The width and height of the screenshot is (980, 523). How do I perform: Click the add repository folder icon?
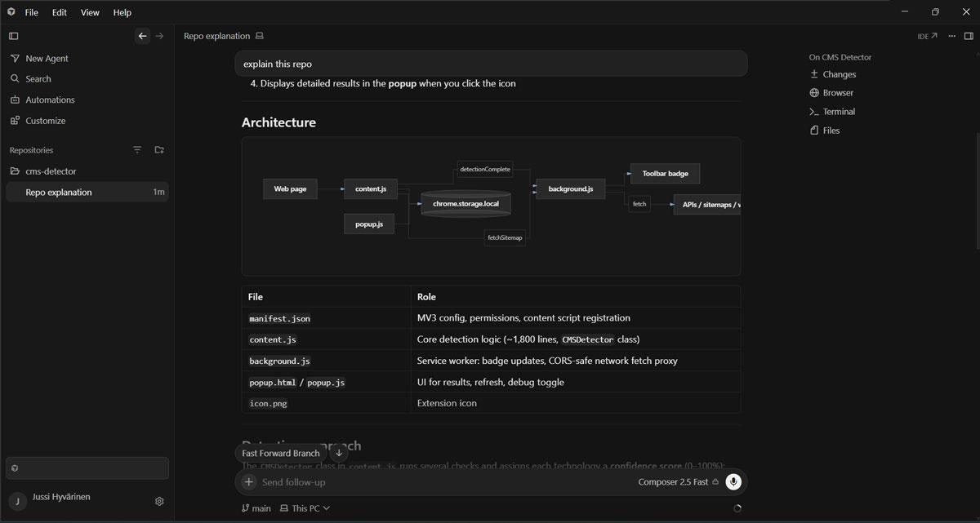pyautogui.click(x=159, y=150)
